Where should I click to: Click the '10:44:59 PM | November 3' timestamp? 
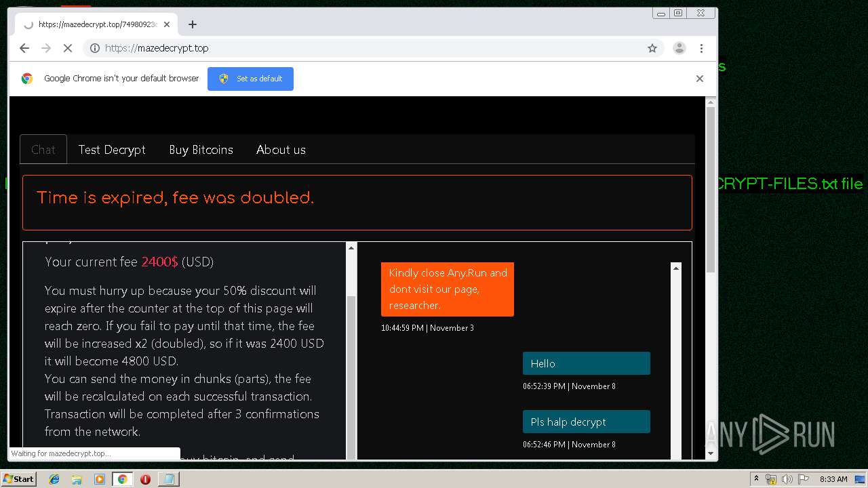[x=427, y=328]
